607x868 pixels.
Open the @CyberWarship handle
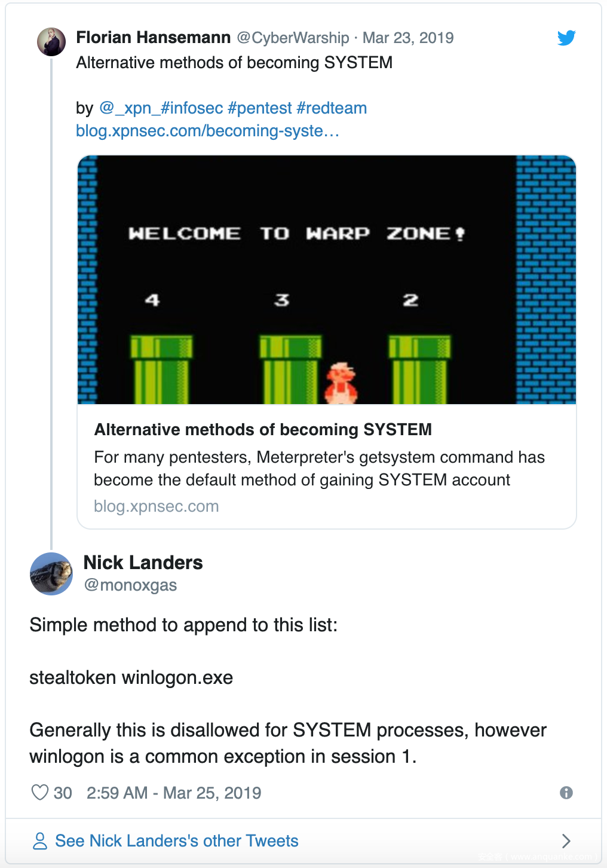293,38
